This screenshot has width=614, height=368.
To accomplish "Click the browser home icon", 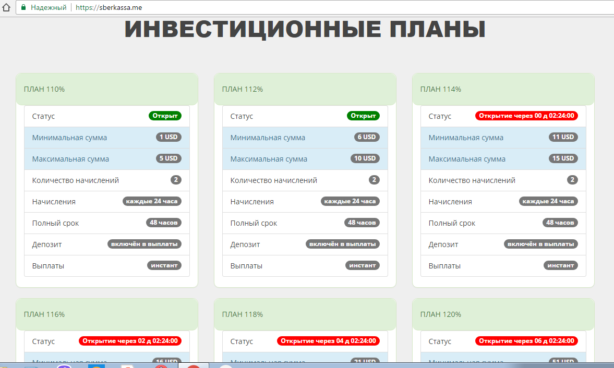I will (6, 7).
